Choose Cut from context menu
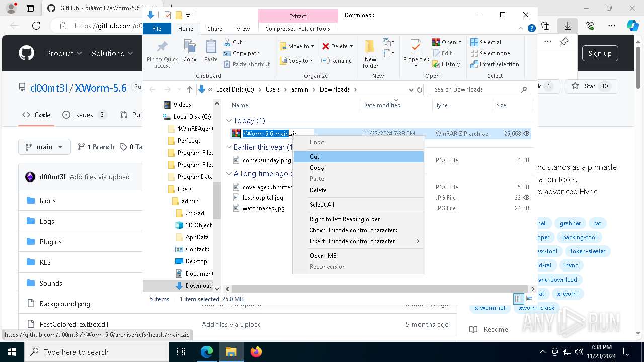Viewport: 644px width, 362px height. (358, 157)
